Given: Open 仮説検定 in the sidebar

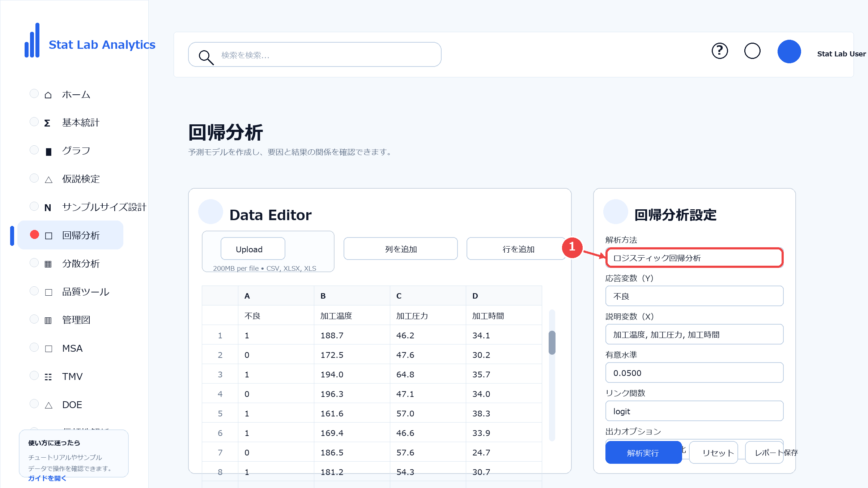Looking at the screenshot, I should coord(81,179).
